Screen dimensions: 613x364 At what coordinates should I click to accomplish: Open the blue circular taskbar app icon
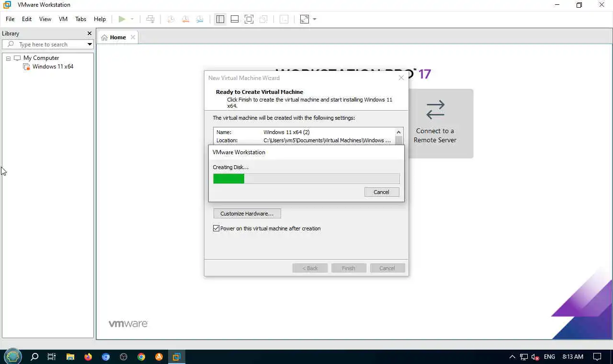tap(106, 357)
